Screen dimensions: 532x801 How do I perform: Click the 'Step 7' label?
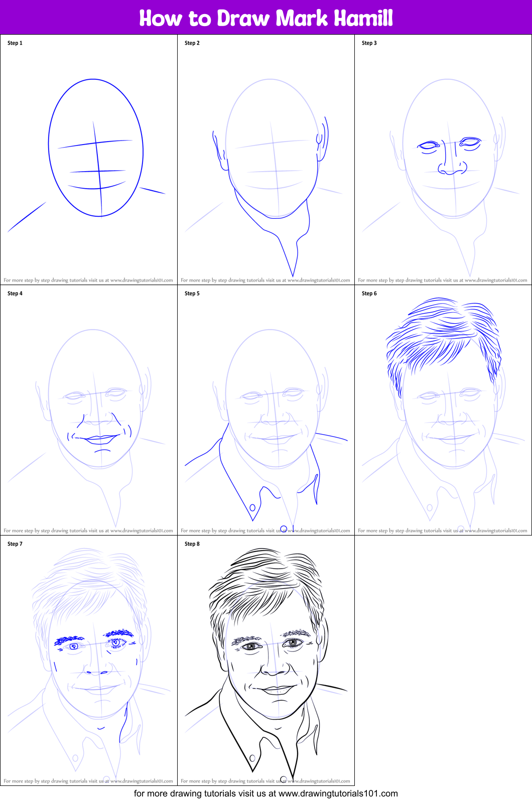coord(15,544)
